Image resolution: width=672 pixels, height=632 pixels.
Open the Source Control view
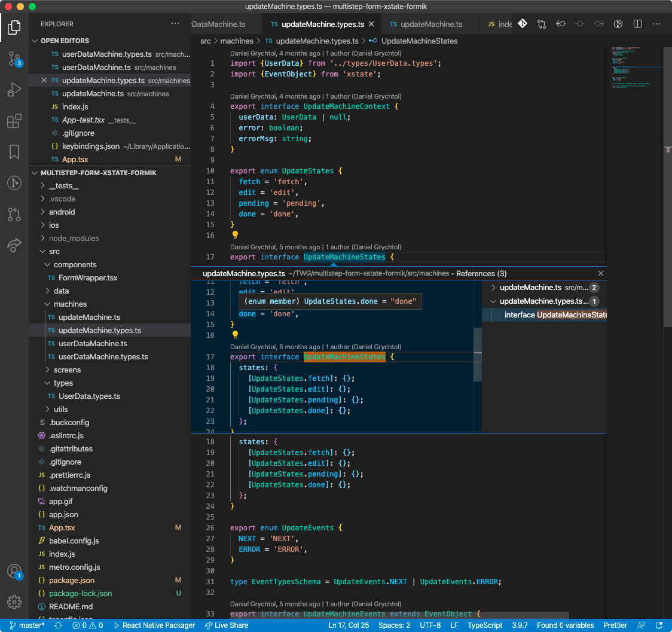14,59
